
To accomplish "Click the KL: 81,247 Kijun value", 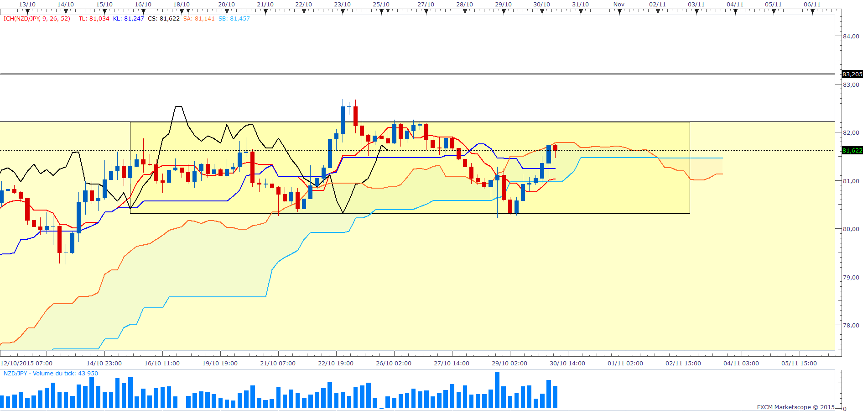I will coord(129,19).
